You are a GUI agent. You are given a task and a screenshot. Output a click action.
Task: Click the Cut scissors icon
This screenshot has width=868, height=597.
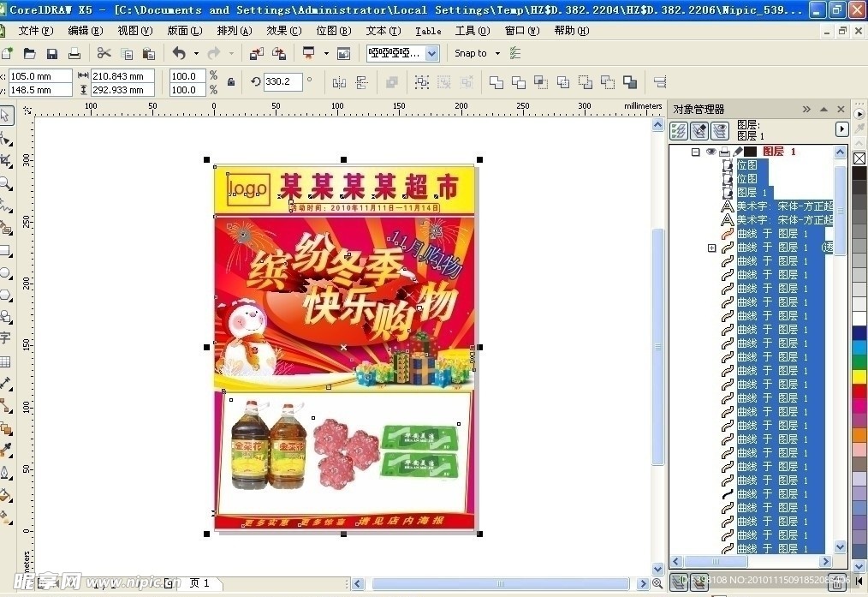pos(104,53)
